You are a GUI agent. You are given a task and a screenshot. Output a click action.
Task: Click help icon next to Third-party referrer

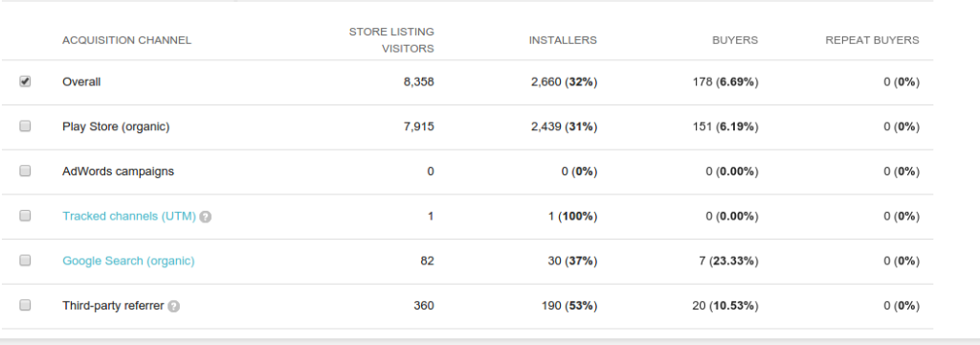point(174,306)
